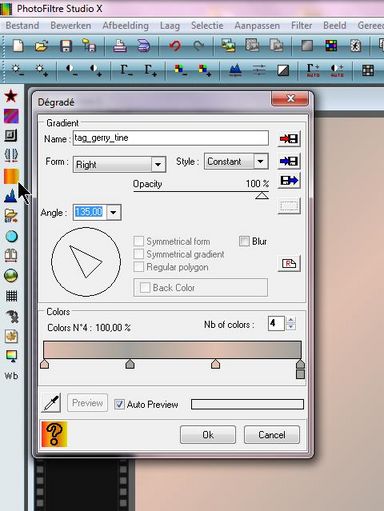Click the Gamma minus icon
This screenshot has height=511, width=384.
click(x=126, y=70)
